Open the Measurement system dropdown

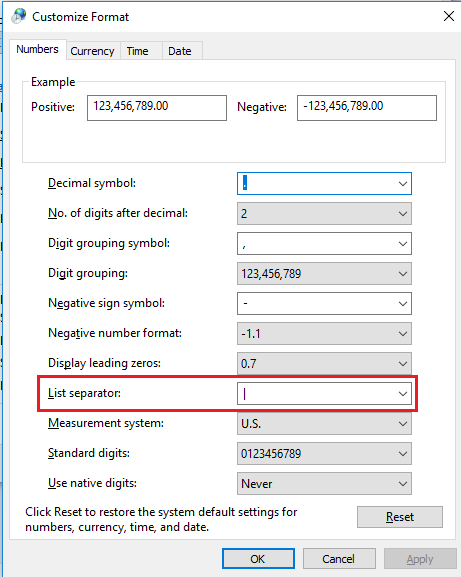(324, 424)
